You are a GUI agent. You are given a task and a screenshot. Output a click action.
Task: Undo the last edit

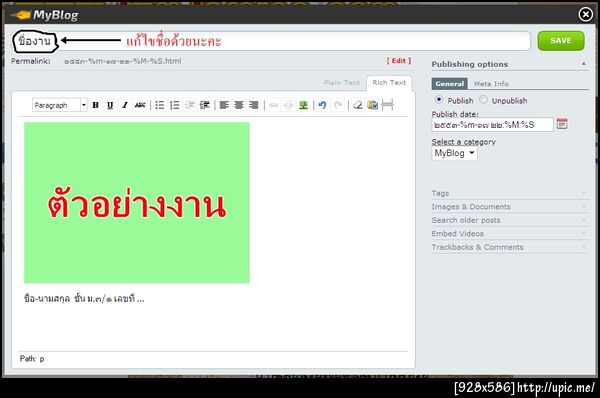pyautogui.click(x=323, y=105)
